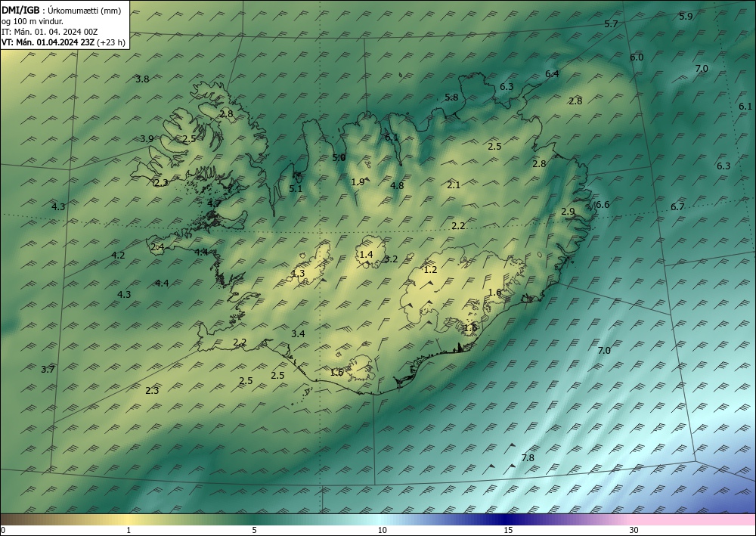This screenshot has height=536, width=756.
Task: Select the 5.1 value label
Action: point(296,189)
